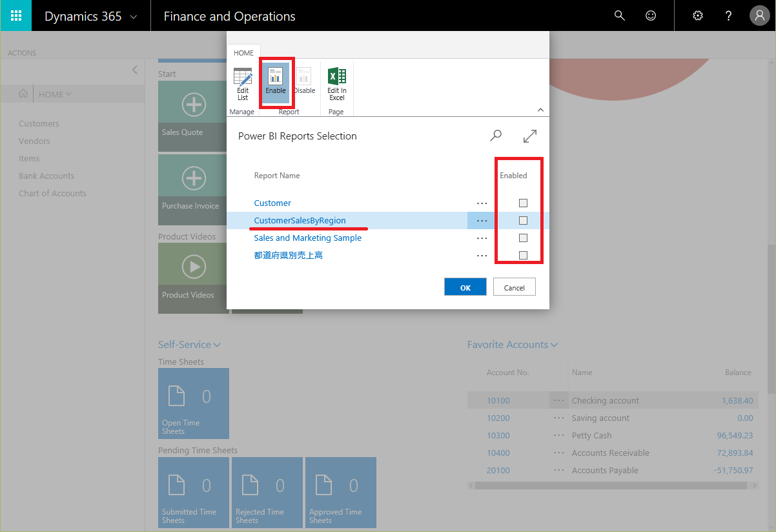Click the OK button

click(465, 287)
